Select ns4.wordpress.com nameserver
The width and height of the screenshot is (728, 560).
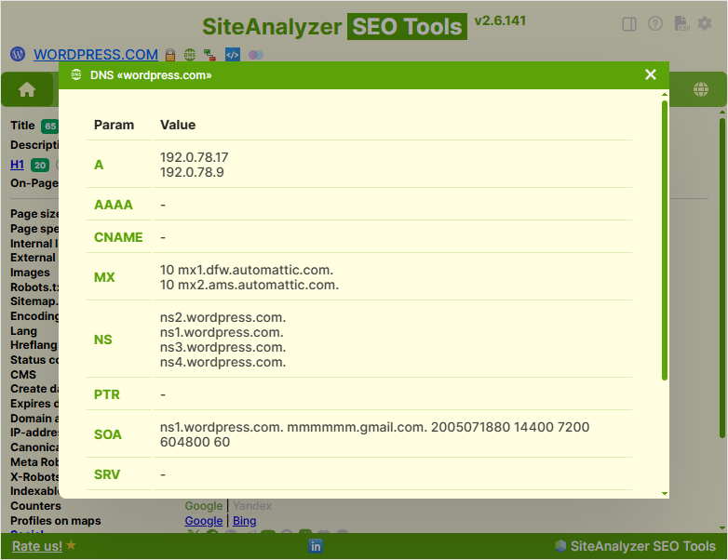pos(222,362)
